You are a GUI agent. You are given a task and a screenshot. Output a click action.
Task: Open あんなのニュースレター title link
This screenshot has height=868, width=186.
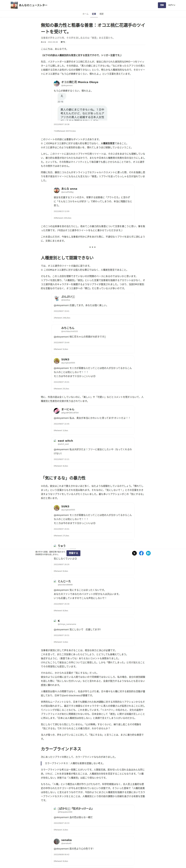pyautogui.click(x=33, y=5)
